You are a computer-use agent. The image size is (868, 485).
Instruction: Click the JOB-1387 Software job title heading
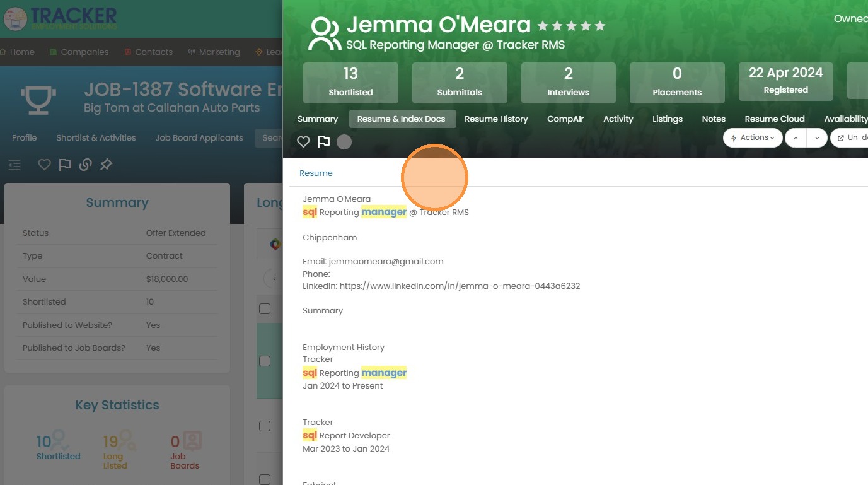pyautogui.click(x=183, y=89)
